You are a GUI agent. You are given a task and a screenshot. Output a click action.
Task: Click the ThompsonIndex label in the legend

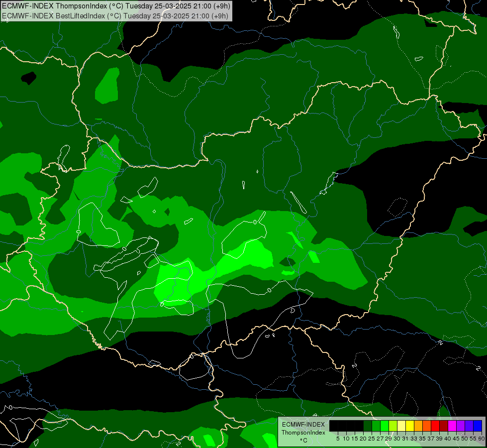point(303,433)
